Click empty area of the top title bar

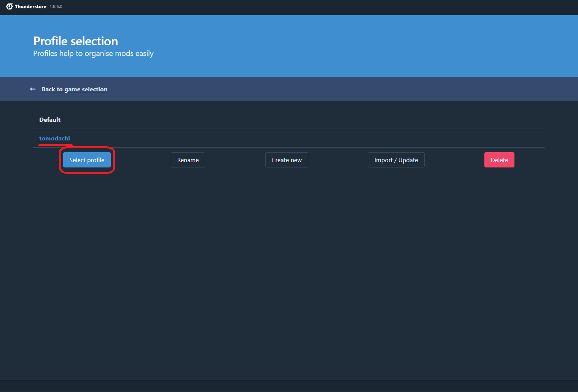tap(304, 7)
